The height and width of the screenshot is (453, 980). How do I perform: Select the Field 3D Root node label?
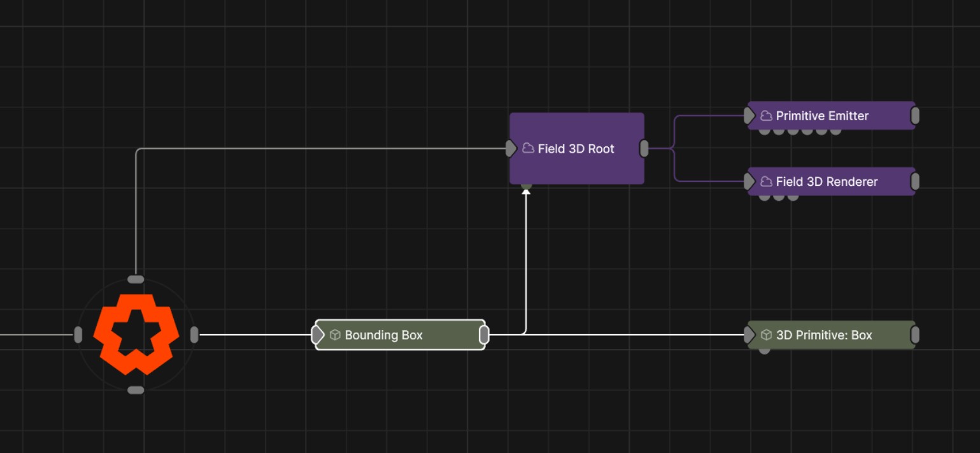click(x=576, y=149)
